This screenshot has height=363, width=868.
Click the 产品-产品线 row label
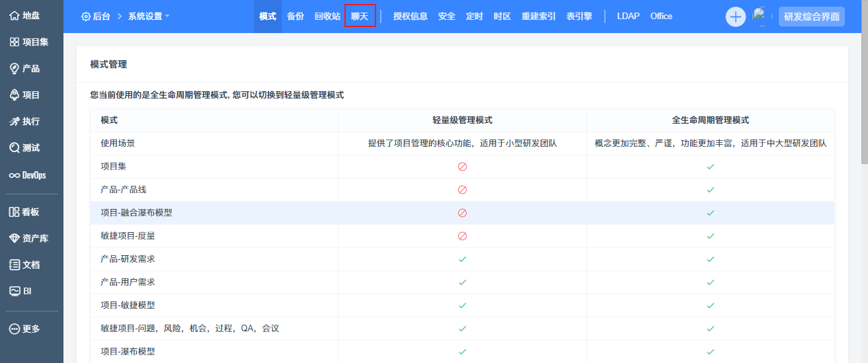[124, 189]
